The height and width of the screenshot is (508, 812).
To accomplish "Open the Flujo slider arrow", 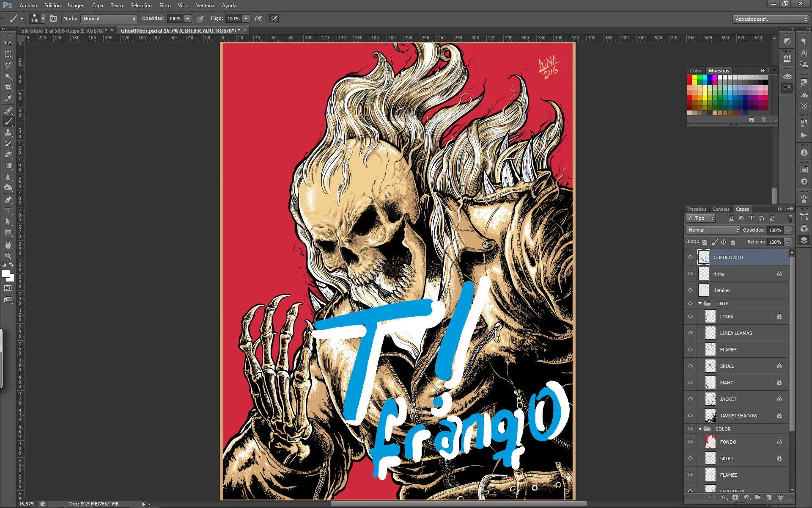I will [x=246, y=19].
